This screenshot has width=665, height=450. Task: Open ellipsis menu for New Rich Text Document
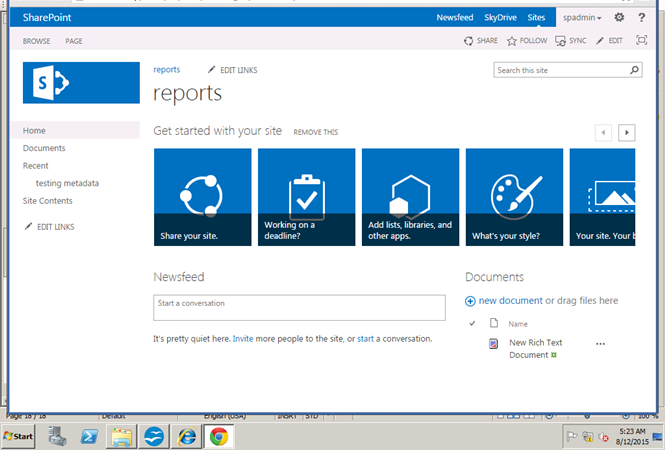pos(600,343)
